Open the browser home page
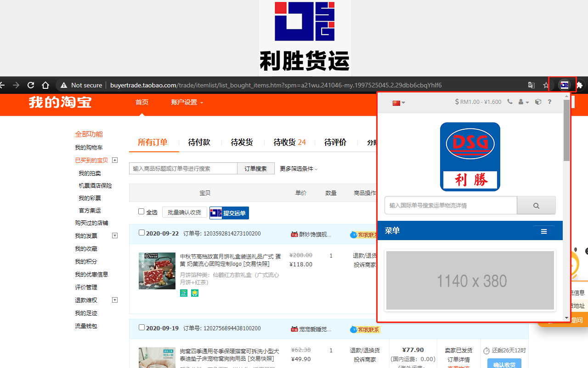Image resolution: width=588 pixels, height=368 pixels. click(45, 85)
